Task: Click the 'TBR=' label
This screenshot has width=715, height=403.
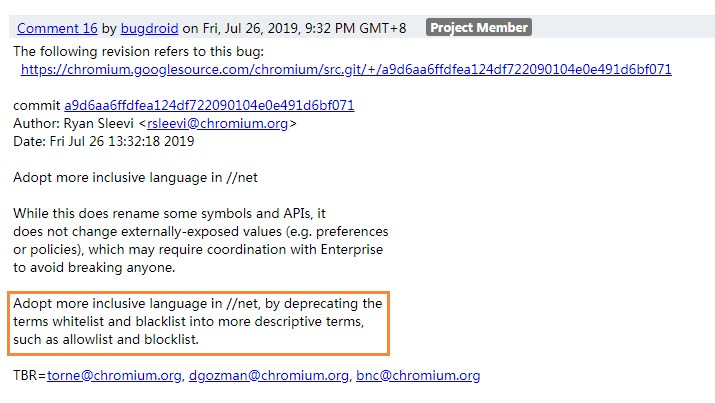Action: pos(30,376)
